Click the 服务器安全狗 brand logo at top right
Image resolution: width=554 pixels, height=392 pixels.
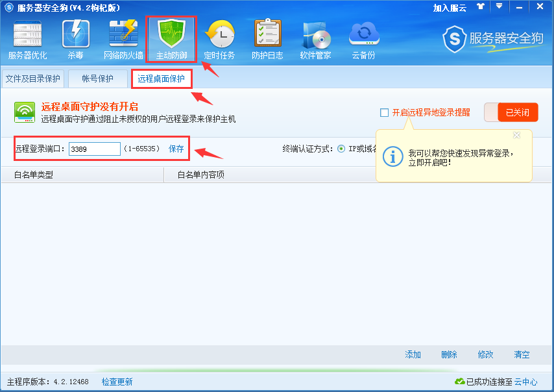pyautogui.click(x=492, y=39)
